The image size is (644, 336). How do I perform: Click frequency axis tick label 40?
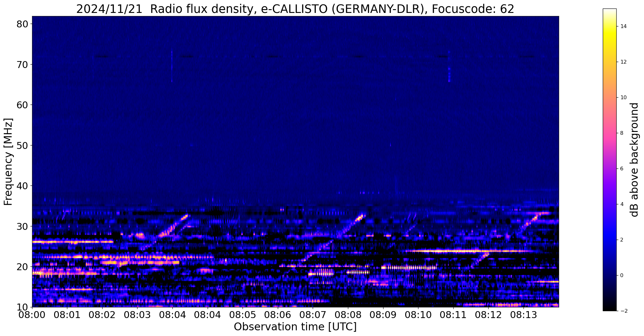[x=22, y=185]
